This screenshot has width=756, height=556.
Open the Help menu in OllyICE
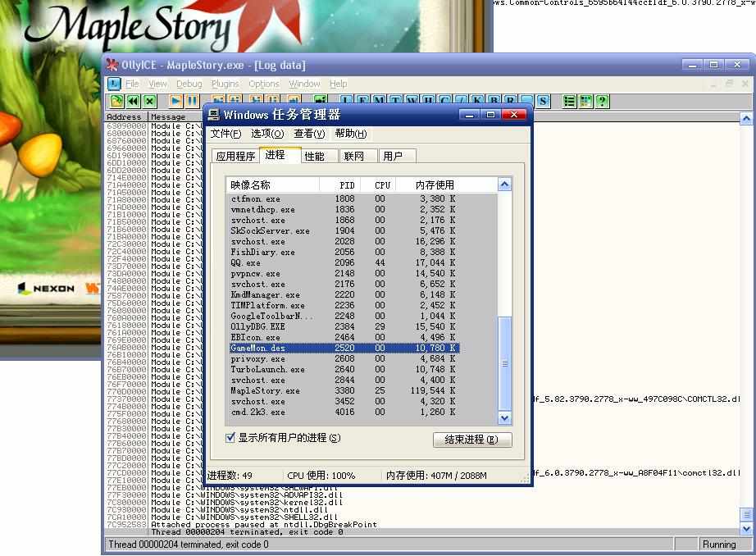click(x=338, y=84)
